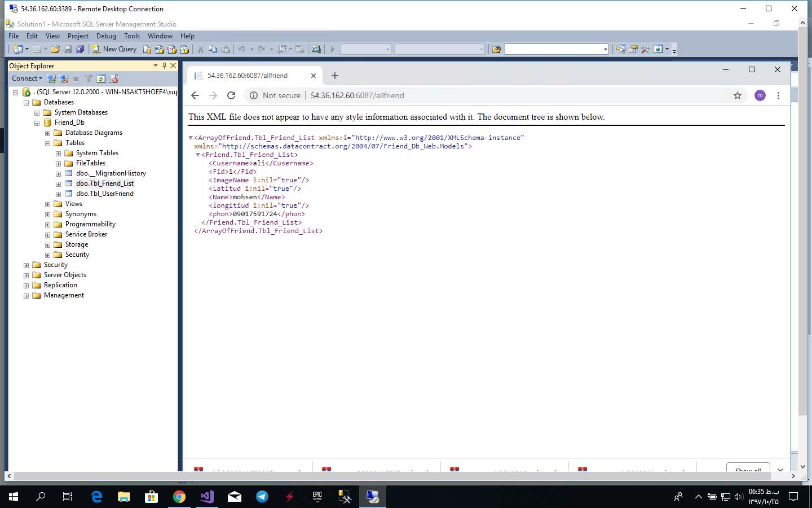The width and height of the screenshot is (812, 508).
Task: Expand the dbo.Tbl_Friend_List table node
Action: (58, 183)
